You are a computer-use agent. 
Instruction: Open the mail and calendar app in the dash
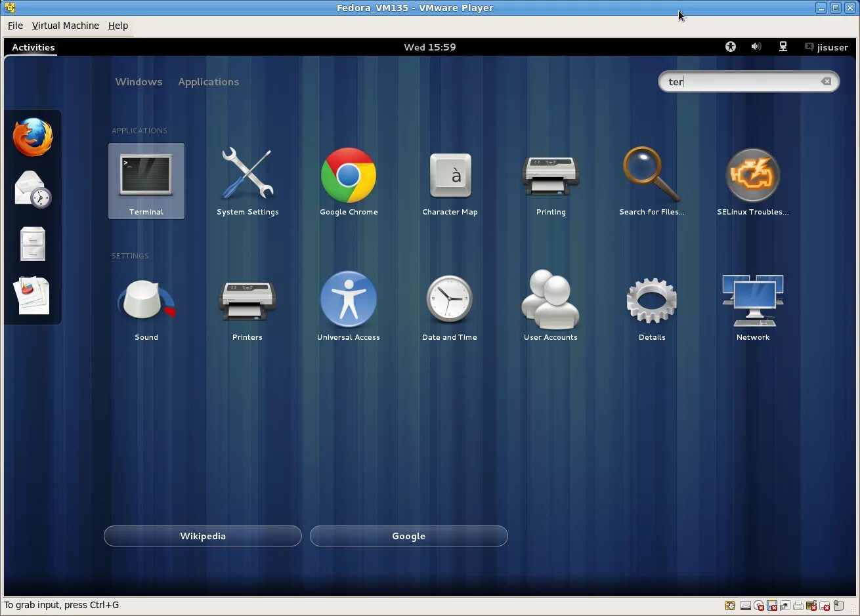[x=33, y=190]
